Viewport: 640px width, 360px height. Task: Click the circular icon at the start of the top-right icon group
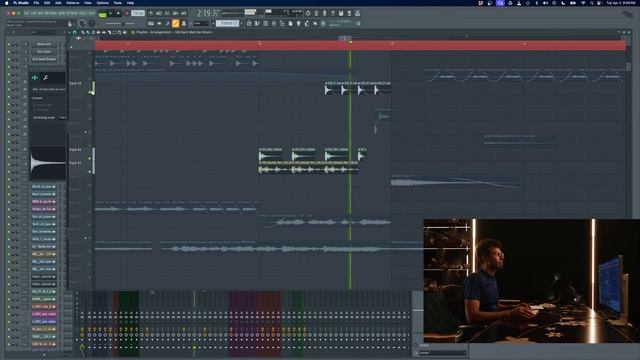pyautogui.click(x=308, y=13)
